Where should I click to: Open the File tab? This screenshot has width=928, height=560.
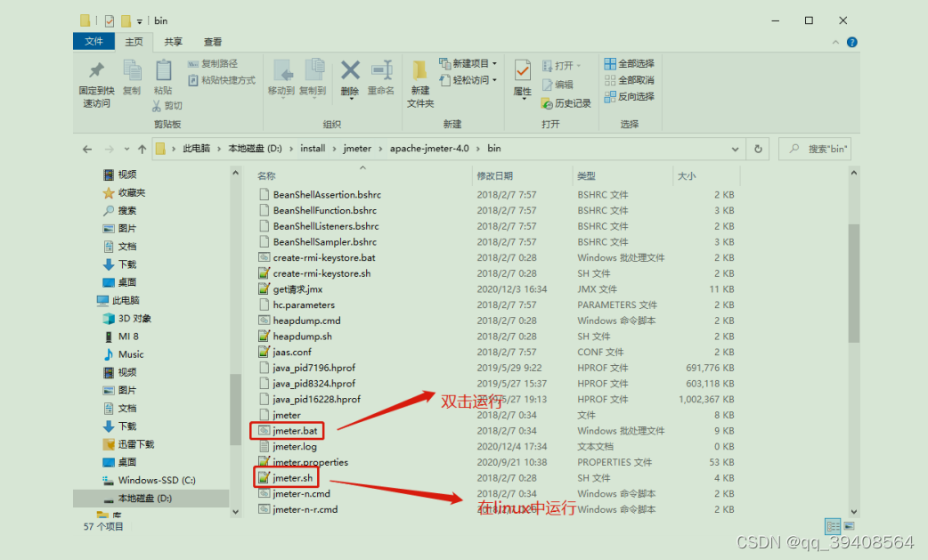94,41
